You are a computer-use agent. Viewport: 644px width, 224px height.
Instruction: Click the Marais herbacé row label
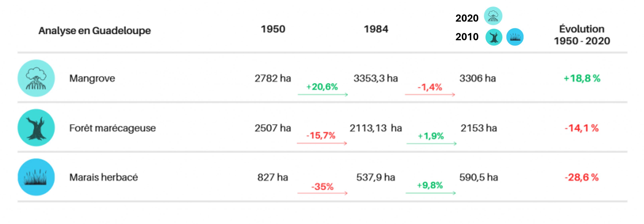point(103,177)
